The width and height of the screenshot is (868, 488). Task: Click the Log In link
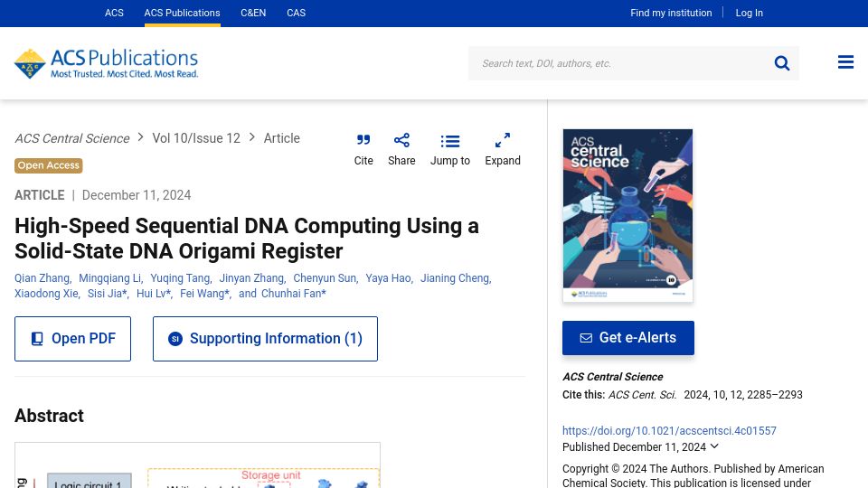tap(749, 13)
